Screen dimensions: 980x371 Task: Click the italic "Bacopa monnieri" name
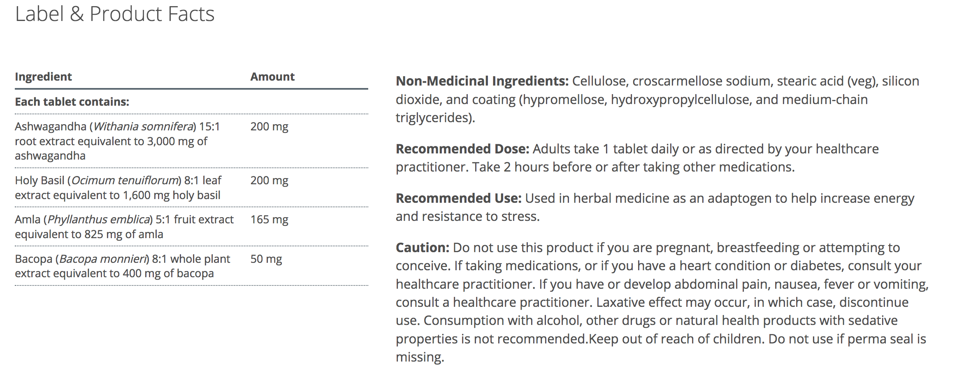pos(103,259)
